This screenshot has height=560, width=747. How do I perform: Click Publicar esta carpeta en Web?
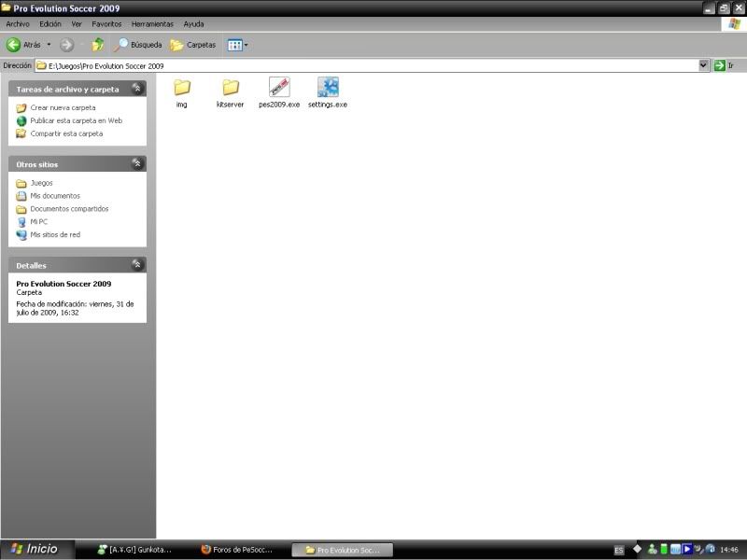tap(77, 120)
